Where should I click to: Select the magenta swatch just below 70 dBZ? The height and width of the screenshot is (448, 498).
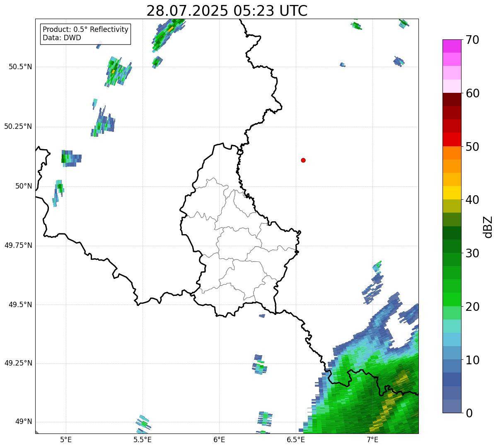[x=451, y=46]
